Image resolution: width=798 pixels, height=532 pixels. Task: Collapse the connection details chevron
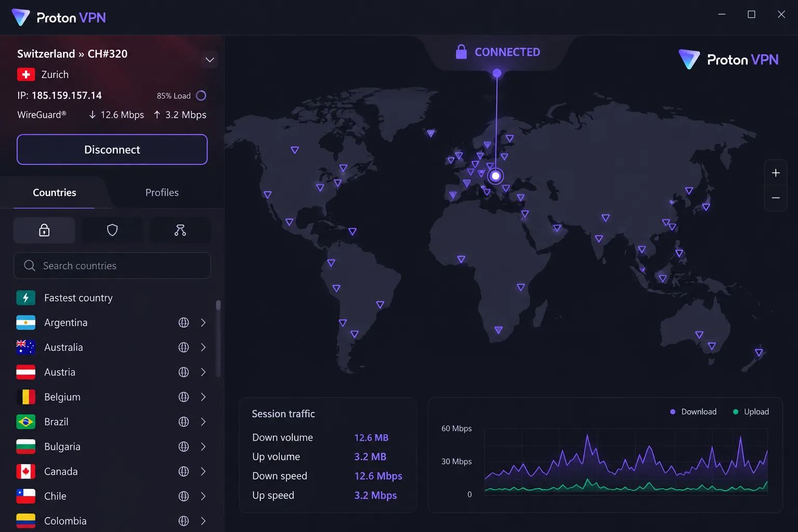210,60
